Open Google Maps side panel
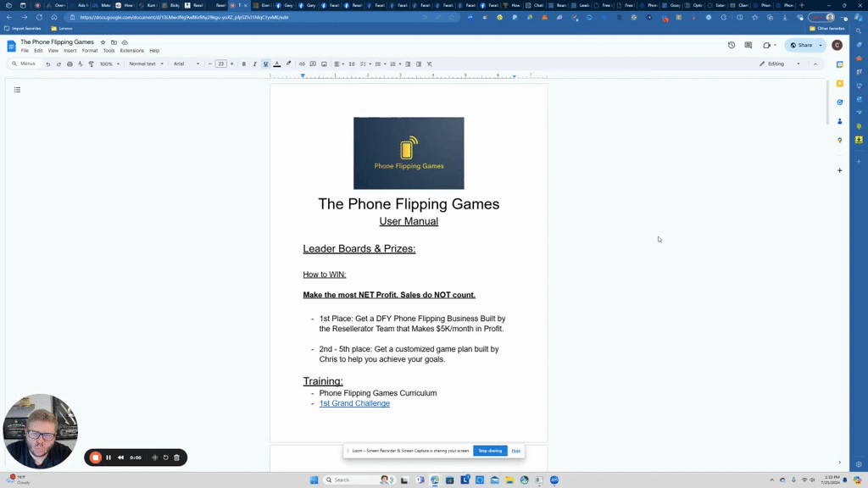The height and width of the screenshot is (488, 868). pos(840,141)
